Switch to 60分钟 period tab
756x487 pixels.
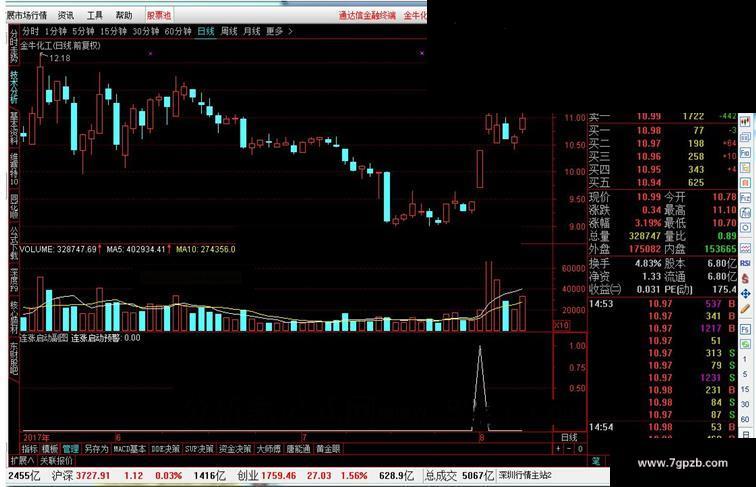pyautogui.click(x=178, y=31)
